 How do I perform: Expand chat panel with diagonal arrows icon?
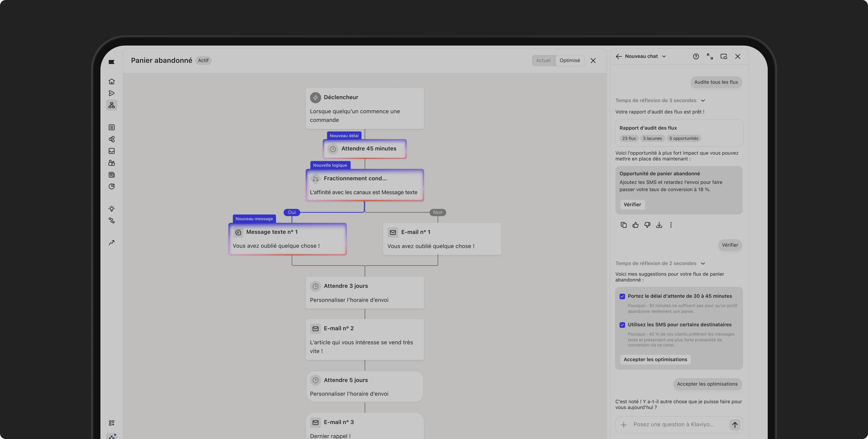coord(710,57)
